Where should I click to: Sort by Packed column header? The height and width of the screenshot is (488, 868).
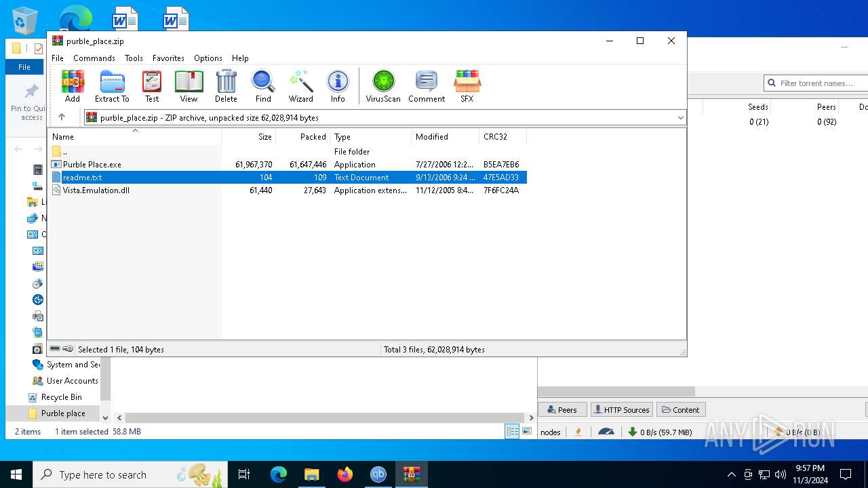click(x=302, y=137)
